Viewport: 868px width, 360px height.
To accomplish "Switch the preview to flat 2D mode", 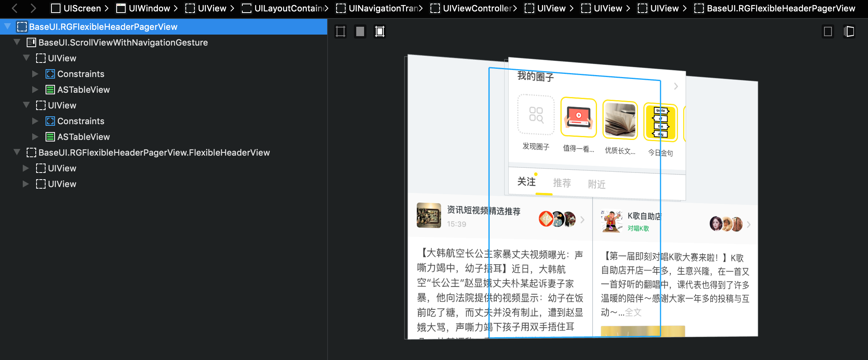I will [828, 31].
